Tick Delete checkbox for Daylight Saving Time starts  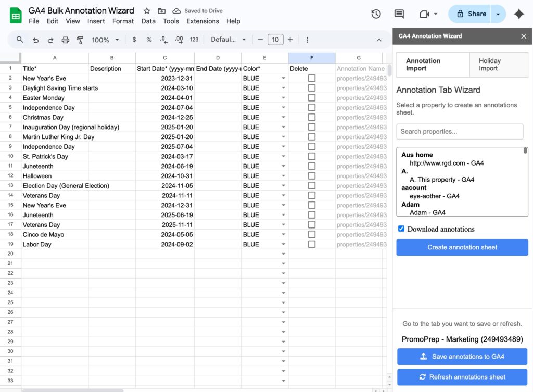pos(311,88)
